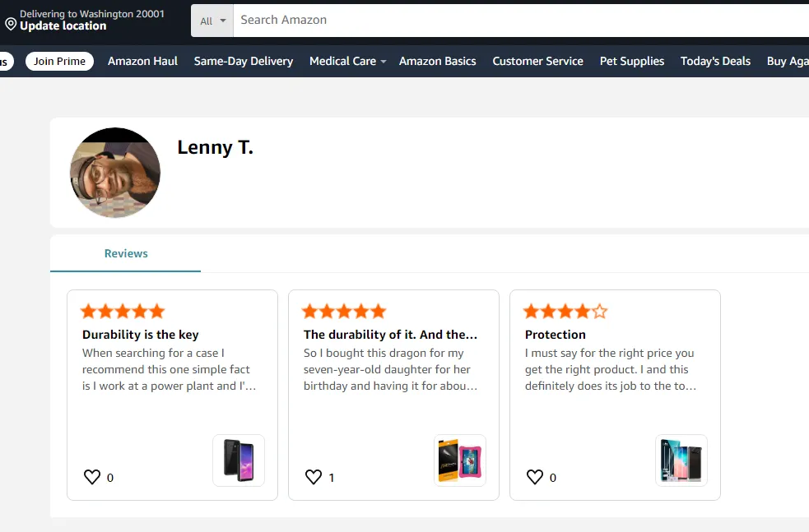Expand the Medical Care menu arrow
Screen dimensions: 809x532
[x=384, y=62]
